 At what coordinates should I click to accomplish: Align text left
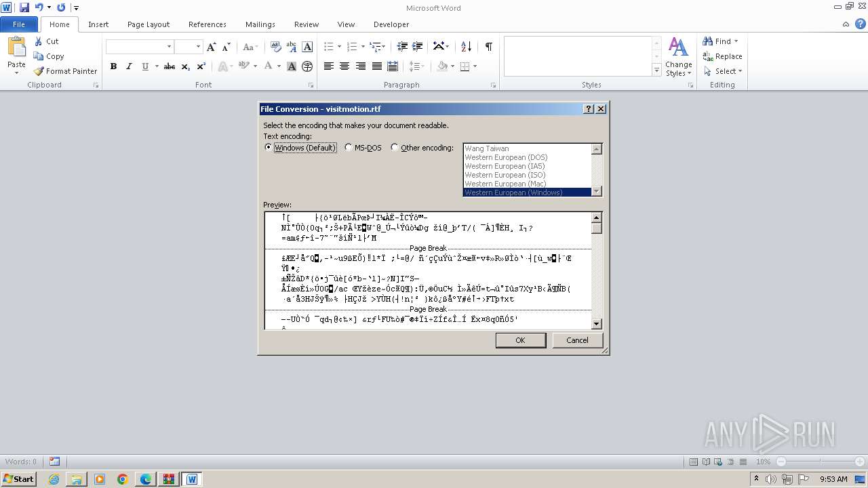329,66
